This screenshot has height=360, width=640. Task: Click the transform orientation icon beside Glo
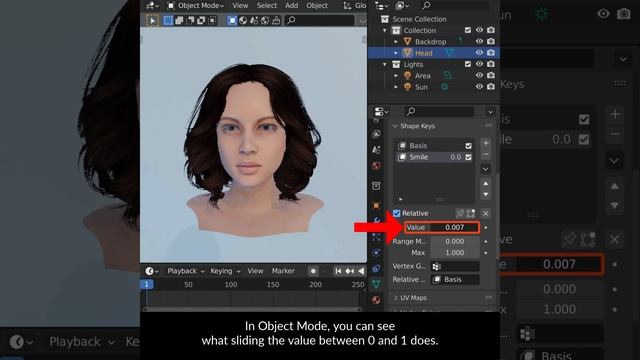pos(347,5)
